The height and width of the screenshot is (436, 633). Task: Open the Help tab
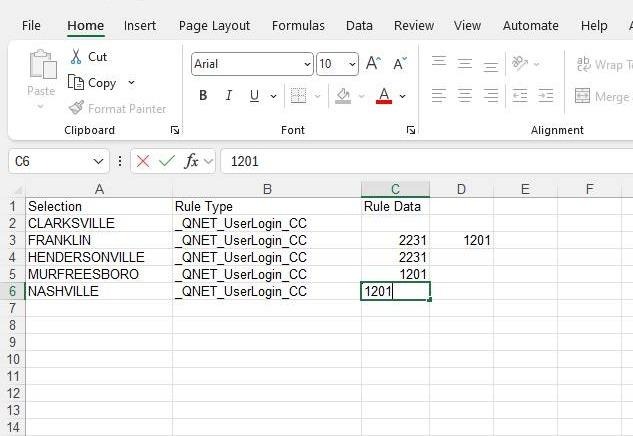point(594,25)
